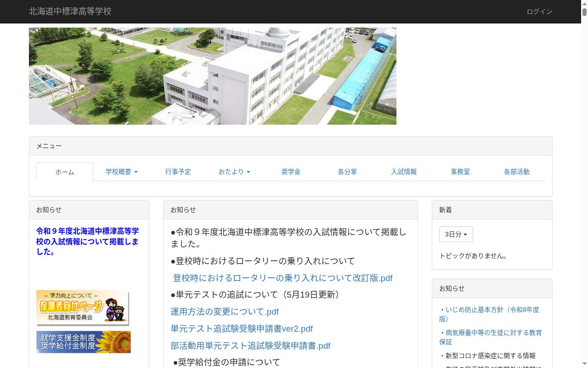Expand the 学校概要 dropdown menu
Screen dimensions: 588x368
(x=122, y=172)
